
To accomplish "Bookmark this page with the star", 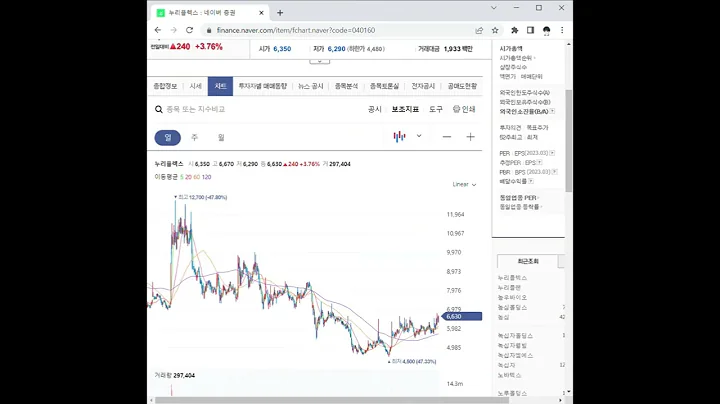I will [x=495, y=30].
